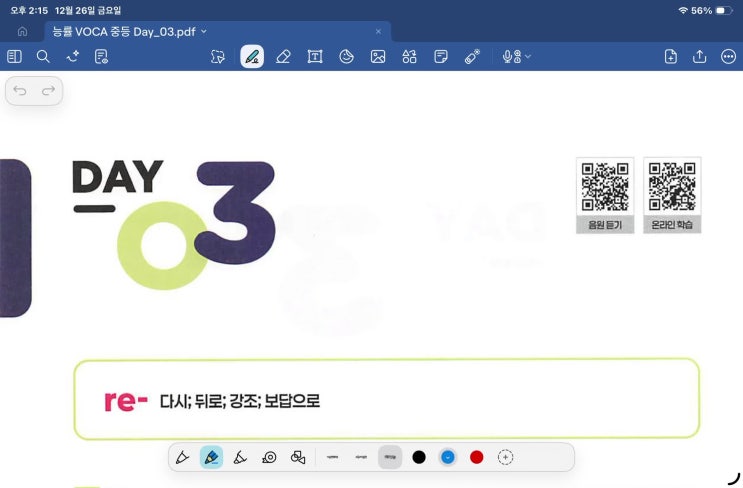Open the Sticky note tool
This screenshot has height=488, width=743.
[x=440, y=57]
